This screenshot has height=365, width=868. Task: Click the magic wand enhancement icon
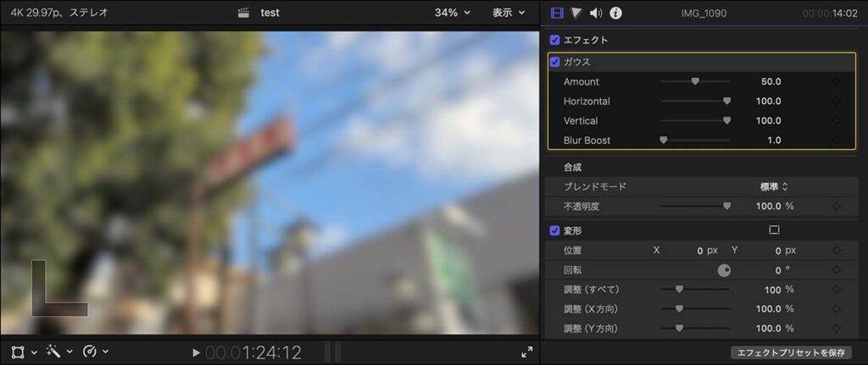[53, 351]
